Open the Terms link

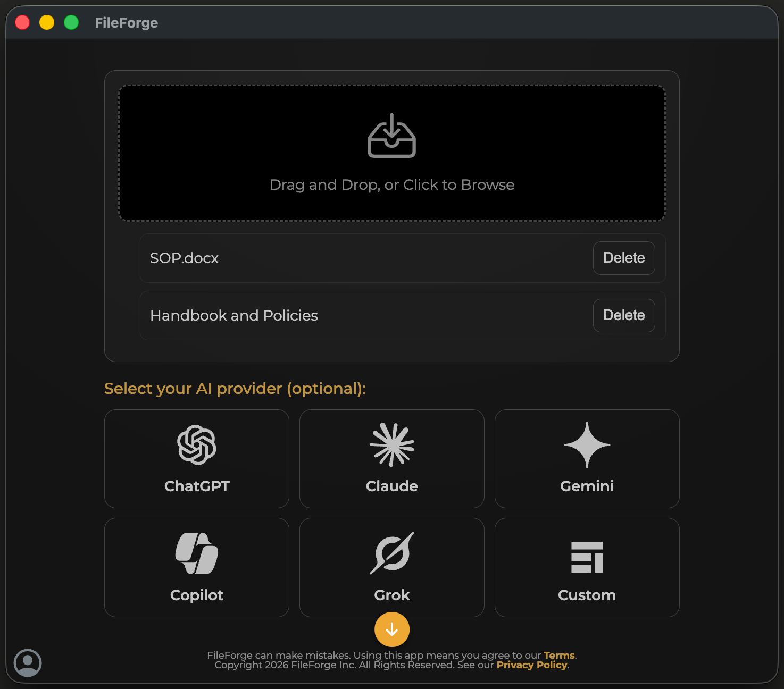point(559,655)
